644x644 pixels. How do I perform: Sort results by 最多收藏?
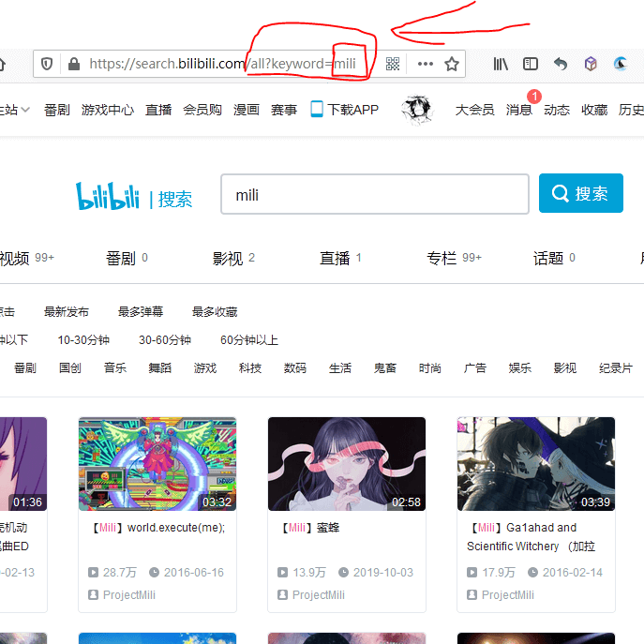click(215, 312)
